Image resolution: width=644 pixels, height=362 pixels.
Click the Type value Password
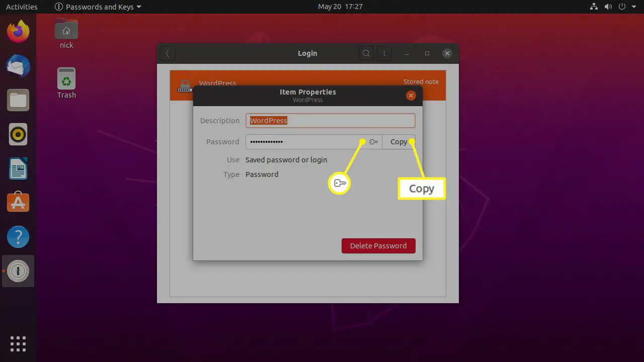click(262, 174)
